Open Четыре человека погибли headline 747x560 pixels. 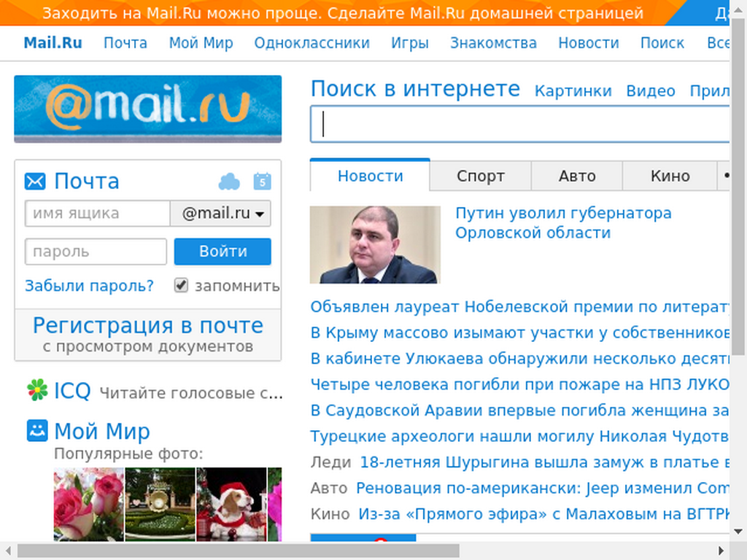point(519,384)
